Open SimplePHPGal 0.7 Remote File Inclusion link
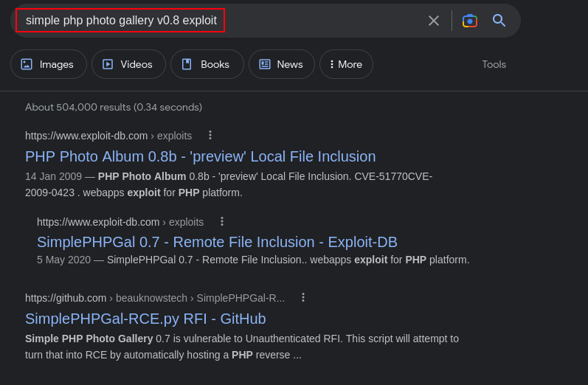This screenshot has width=588, height=385. [x=217, y=242]
